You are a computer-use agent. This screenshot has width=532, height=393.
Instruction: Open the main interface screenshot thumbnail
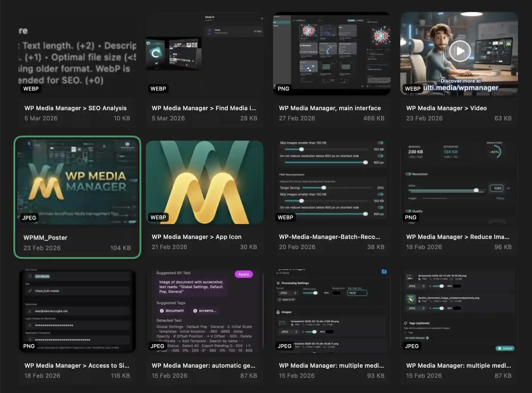[x=332, y=54]
